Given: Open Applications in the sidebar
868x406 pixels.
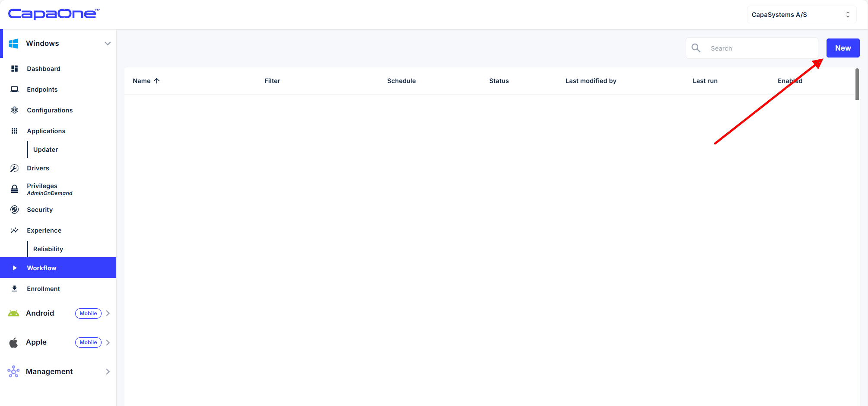Looking at the screenshot, I should 46,131.
